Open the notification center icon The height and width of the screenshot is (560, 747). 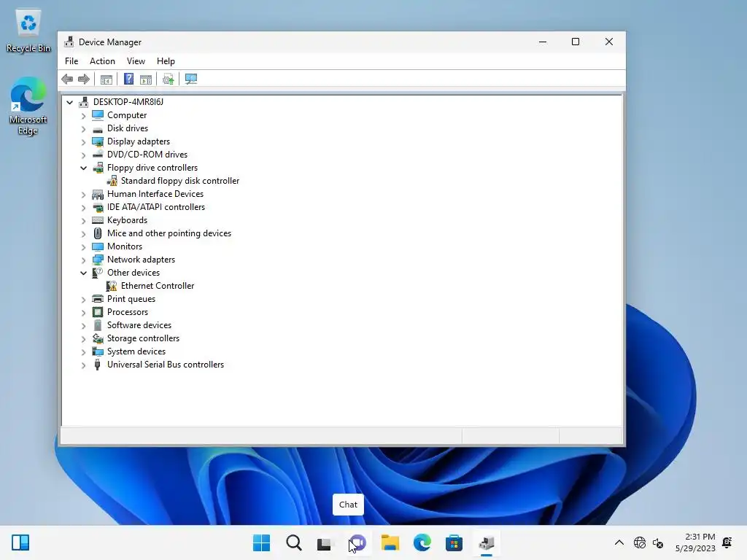tap(727, 542)
